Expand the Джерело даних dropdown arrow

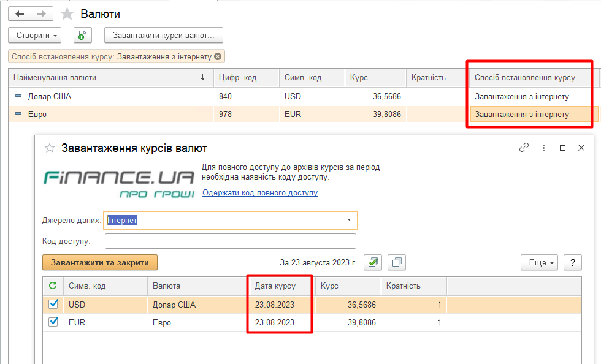tap(350, 220)
